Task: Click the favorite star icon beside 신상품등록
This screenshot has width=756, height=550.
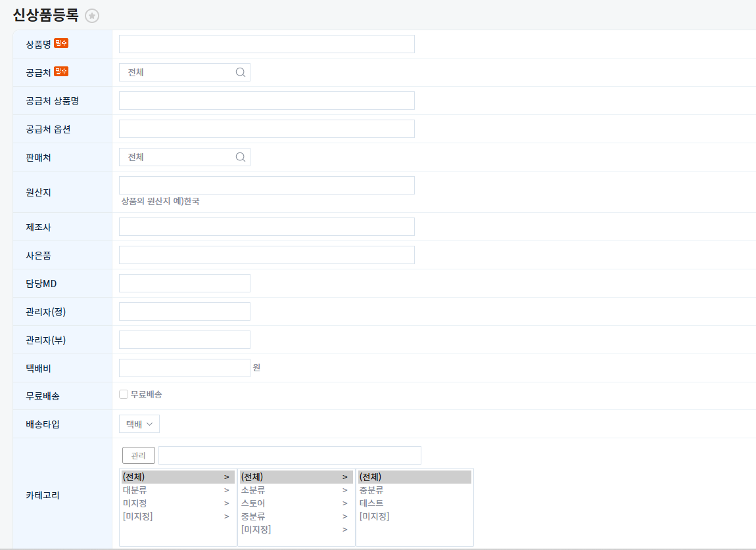Action: coord(92,16)
